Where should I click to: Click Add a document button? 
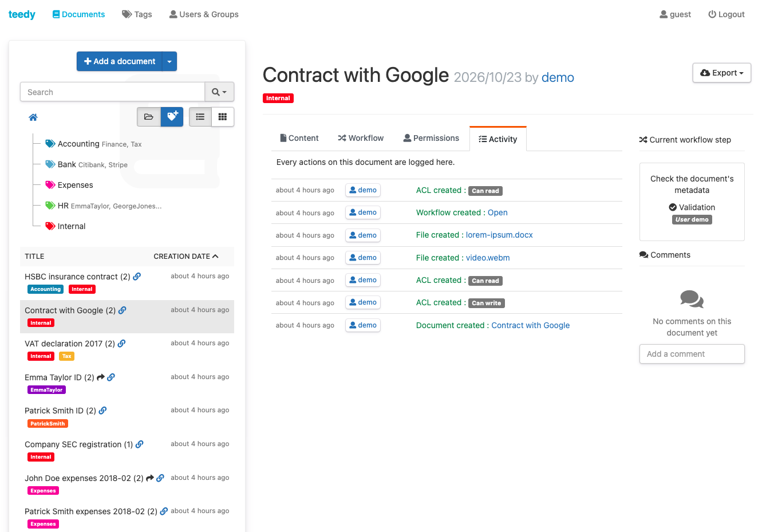click(120, 61)
